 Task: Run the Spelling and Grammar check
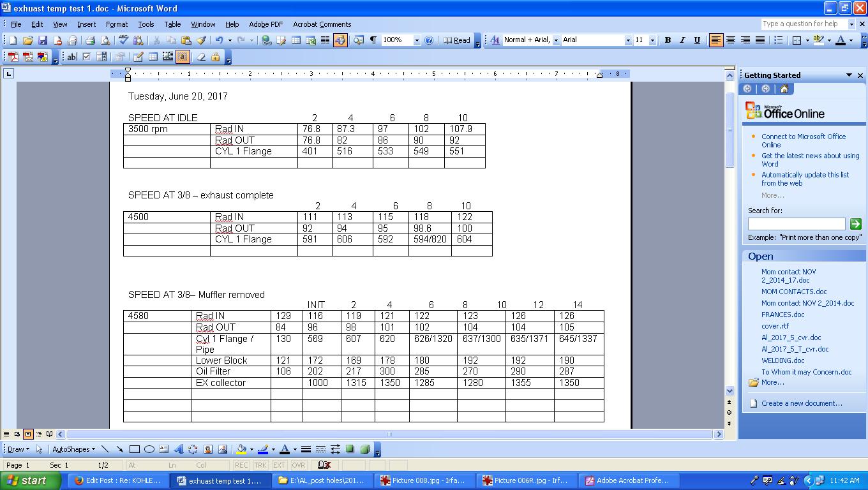[123, 40]
